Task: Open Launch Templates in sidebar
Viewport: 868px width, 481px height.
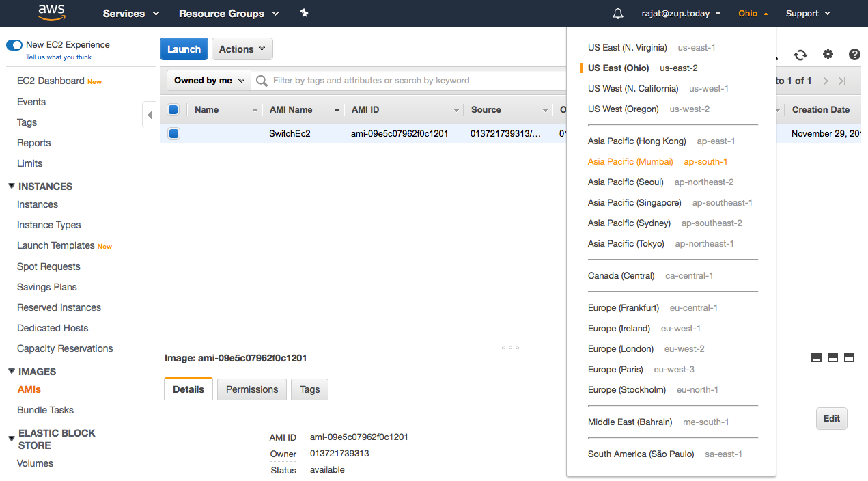Action: [56, 245]
